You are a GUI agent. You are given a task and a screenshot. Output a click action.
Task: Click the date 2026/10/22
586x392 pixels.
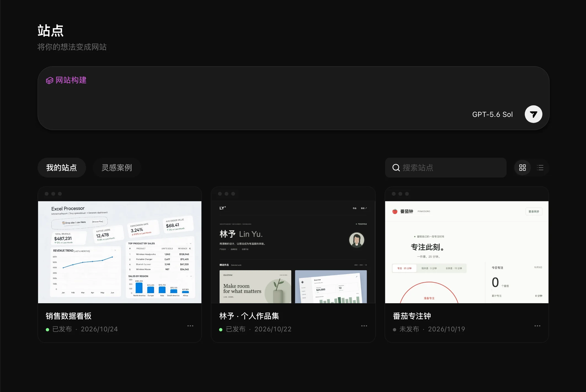pos(273,329)
